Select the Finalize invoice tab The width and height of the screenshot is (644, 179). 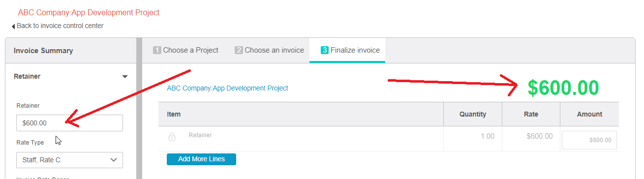[x=347, y=50]
